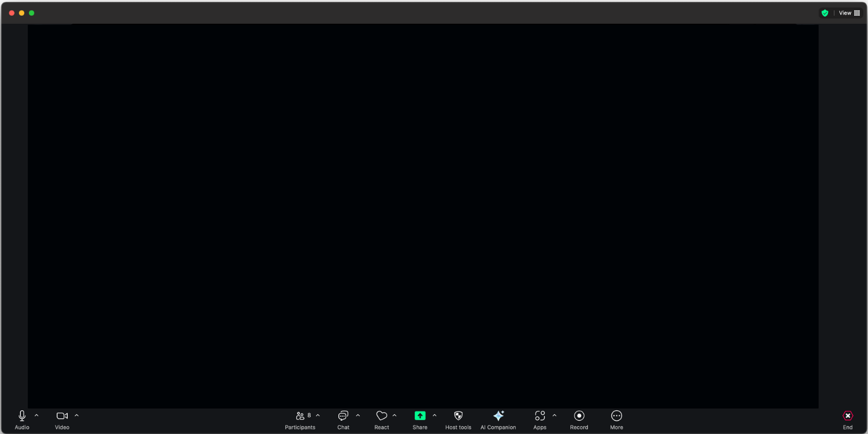Image resolution: width=868 pixels, height=434 pixels.
Task: Open the Participants panel icon
Action: click(300, 415)
